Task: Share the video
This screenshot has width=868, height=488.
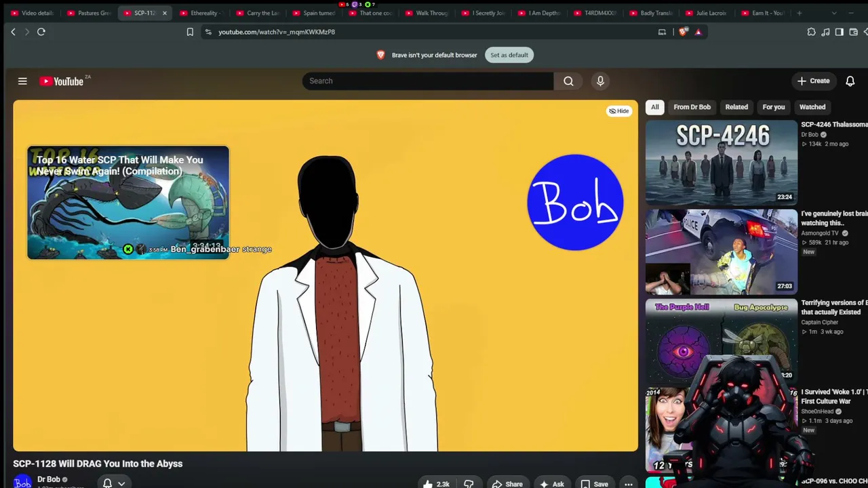Action: click(x=507, y=484)
